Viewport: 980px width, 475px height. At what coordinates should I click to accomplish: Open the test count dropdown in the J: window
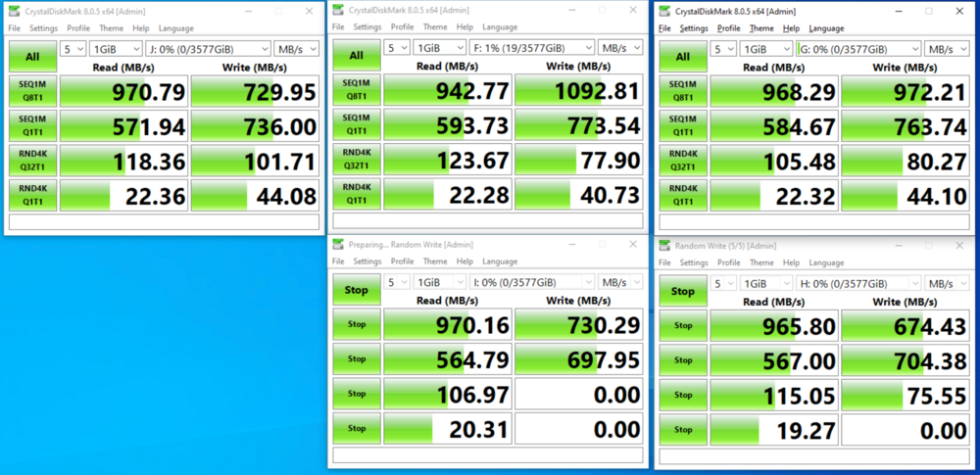(73, 49)
